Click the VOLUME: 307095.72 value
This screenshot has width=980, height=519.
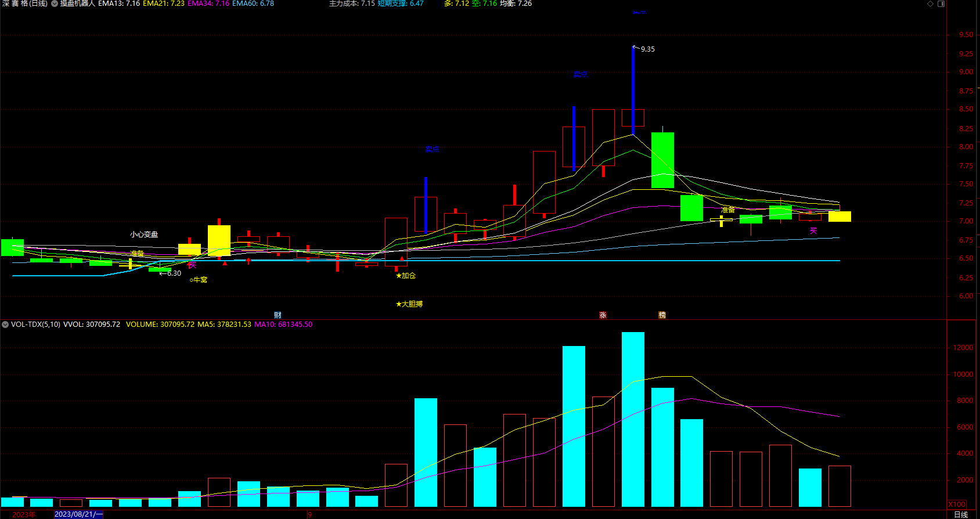coord(160,325)
